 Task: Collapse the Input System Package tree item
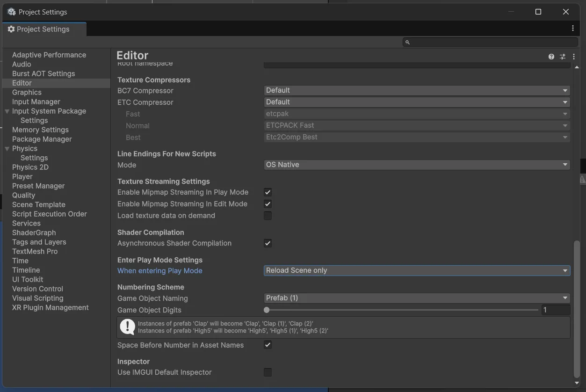[x=7, y=111]
